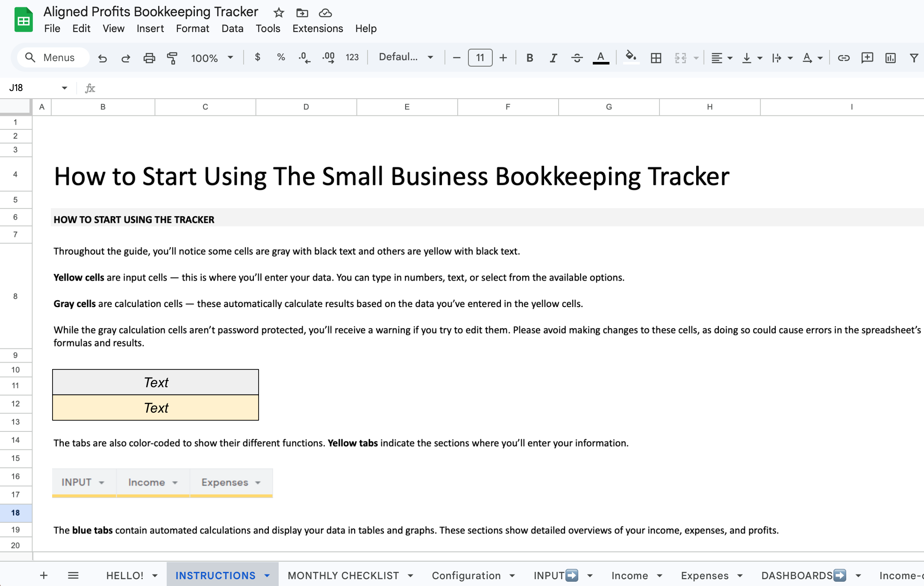
Task: Open the fill color picker
Action: pyautogui.click(x=630, y=57)
